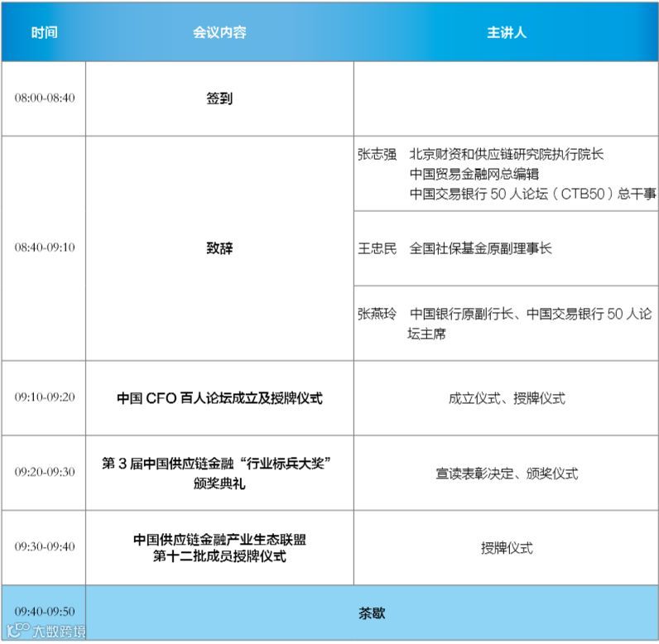Click speaker name 王忠民

click(377, 248)
